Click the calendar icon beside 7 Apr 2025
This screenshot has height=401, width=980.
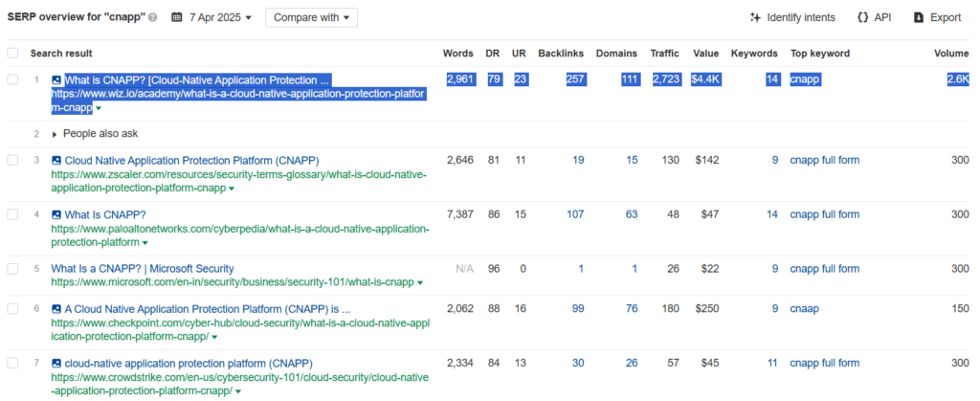[x=177, y=17]
